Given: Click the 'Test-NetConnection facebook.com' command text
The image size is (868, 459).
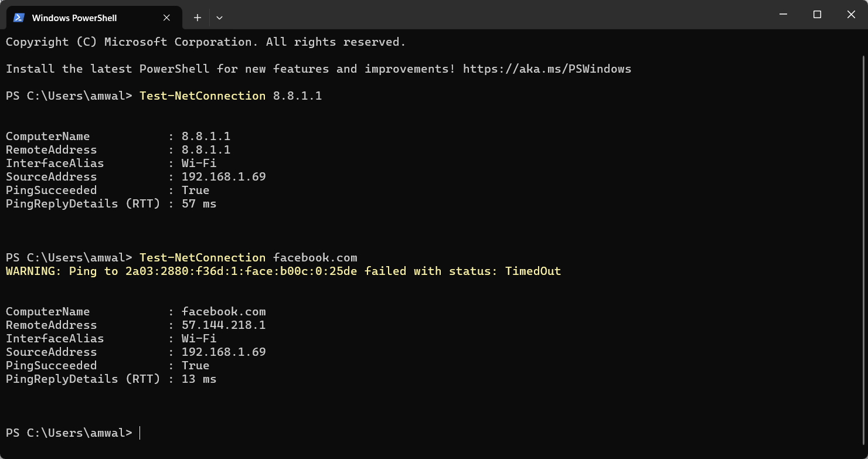Looking at the screenshot, I should 248,258.
